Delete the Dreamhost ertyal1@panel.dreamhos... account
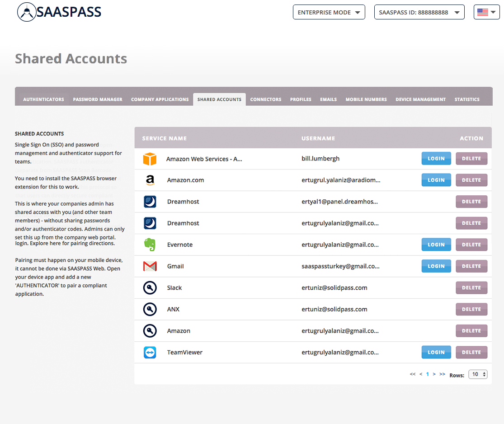Viewport: 504px width, 424px height. (x=471, y=202)
